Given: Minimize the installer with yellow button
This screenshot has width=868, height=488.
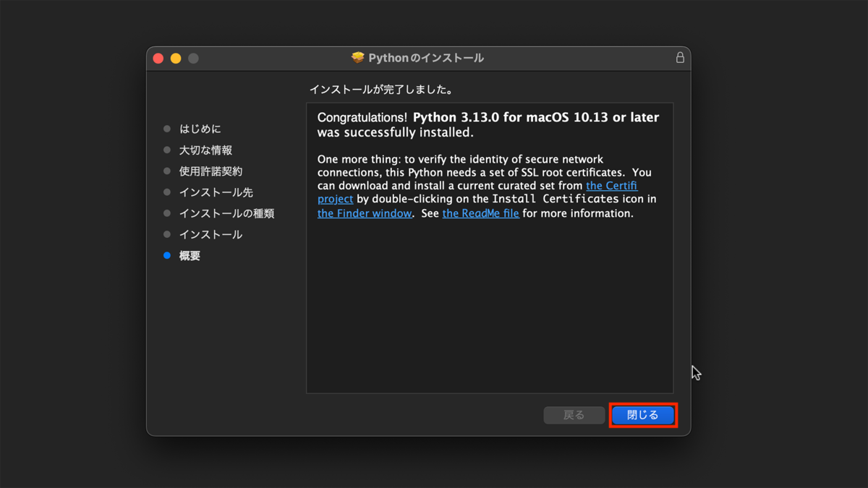Looking at the screenshot, I should (x=176, y=59).
